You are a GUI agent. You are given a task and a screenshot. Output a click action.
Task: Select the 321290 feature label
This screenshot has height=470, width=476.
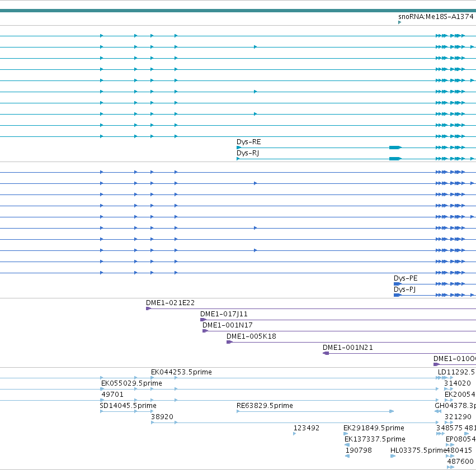pyautogui.click(x=458, y=417)
